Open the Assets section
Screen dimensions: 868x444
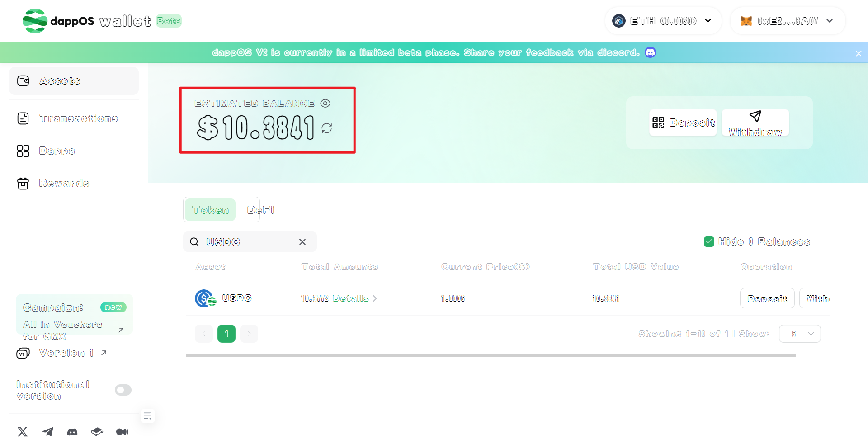74,81
